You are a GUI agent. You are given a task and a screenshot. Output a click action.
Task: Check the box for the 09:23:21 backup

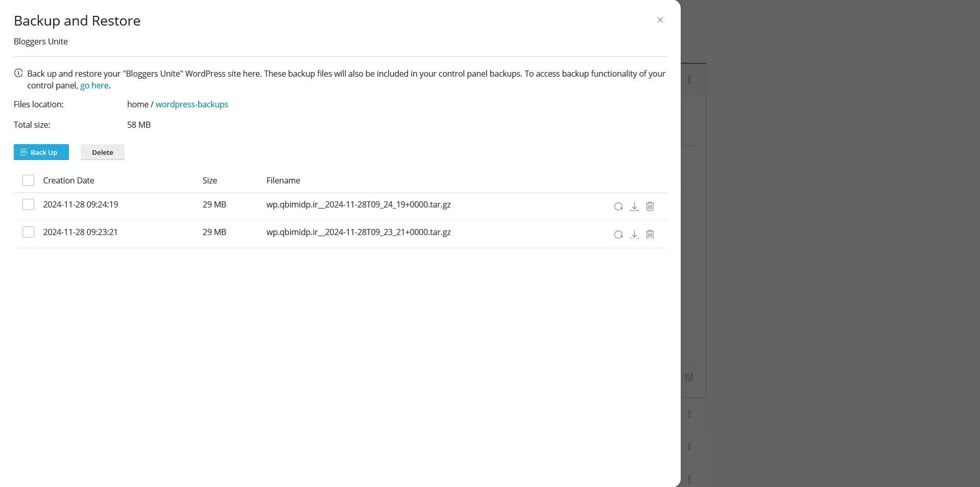click(29, 232)
